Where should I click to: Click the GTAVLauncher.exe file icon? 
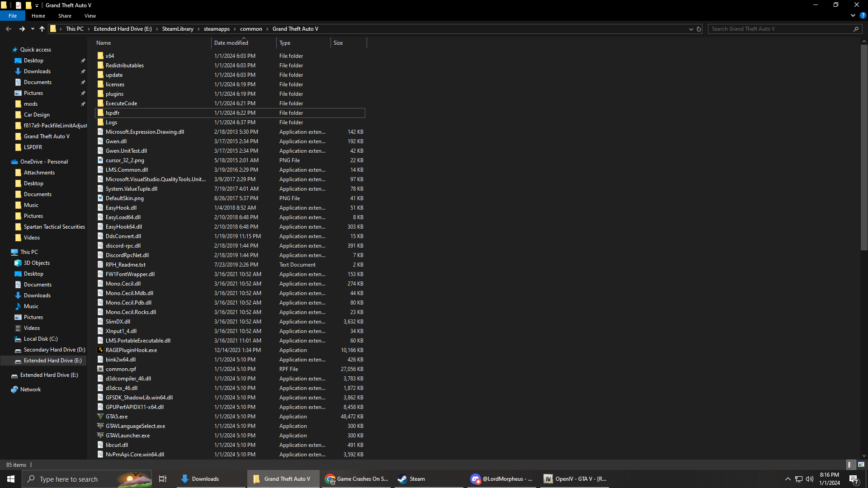[100, 436]
